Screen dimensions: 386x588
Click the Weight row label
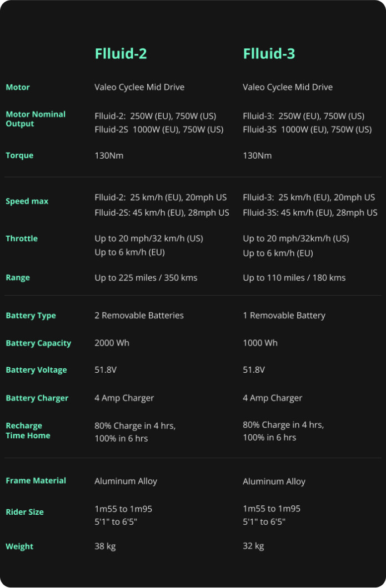(19, 546)
